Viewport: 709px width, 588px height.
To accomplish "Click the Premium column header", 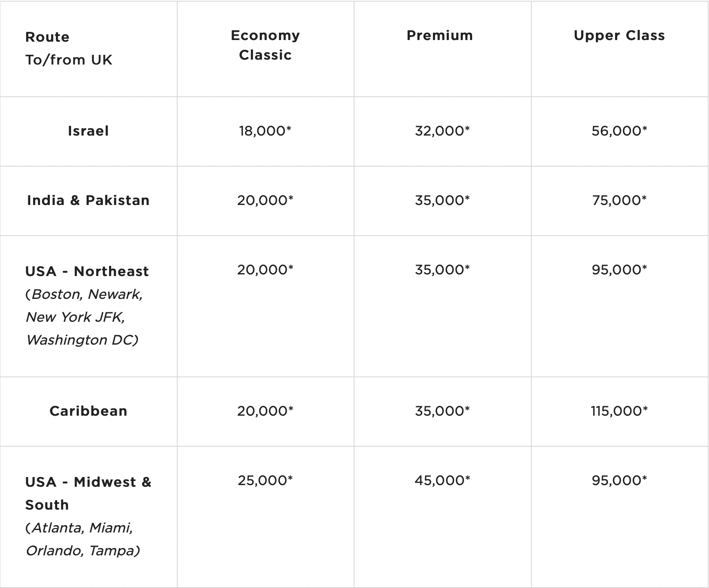I will 440,36.
